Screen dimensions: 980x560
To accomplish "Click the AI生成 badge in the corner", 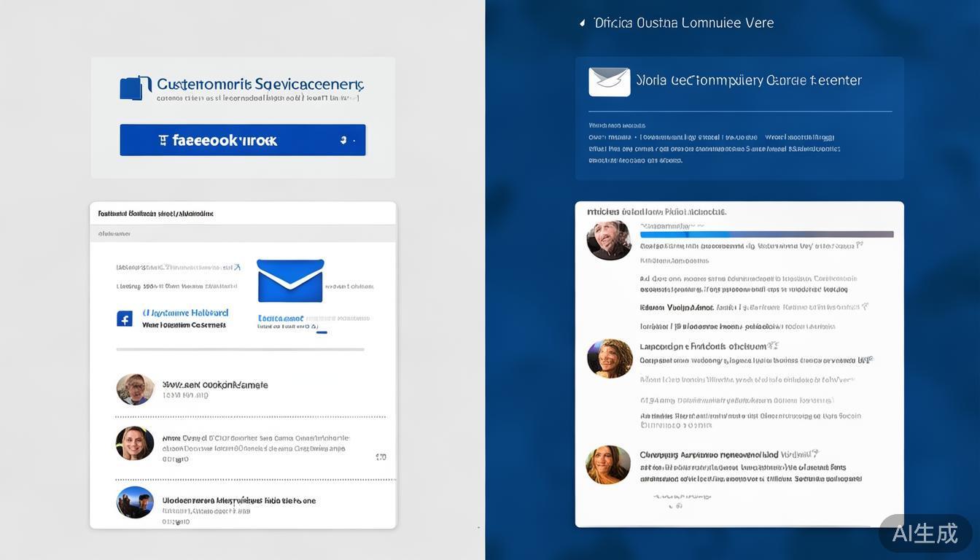I will pyautogui.click(x=925, y=533).
